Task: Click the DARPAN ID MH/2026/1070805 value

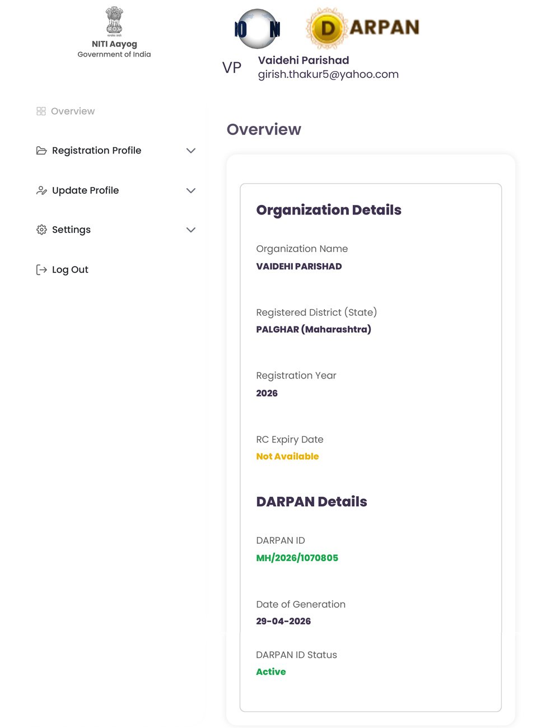Action: [297, 558]
